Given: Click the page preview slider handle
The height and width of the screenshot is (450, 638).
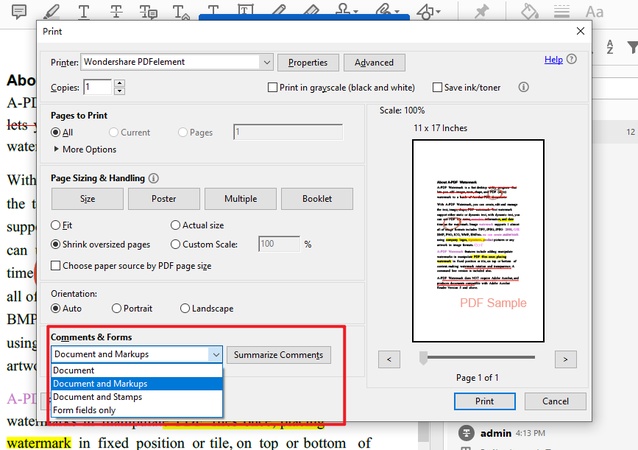Looking at the screenshot, I should 423,358.
